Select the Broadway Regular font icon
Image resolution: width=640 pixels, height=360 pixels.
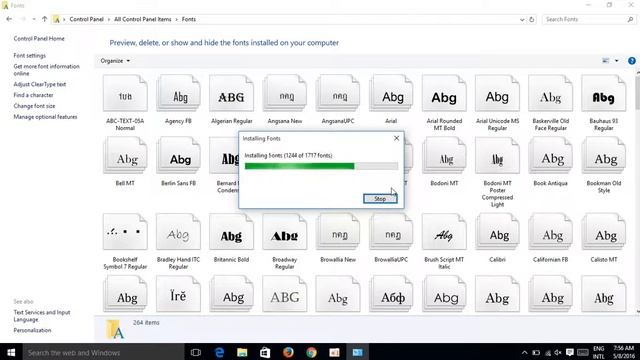pyautogui.click(x=284, y=232)
